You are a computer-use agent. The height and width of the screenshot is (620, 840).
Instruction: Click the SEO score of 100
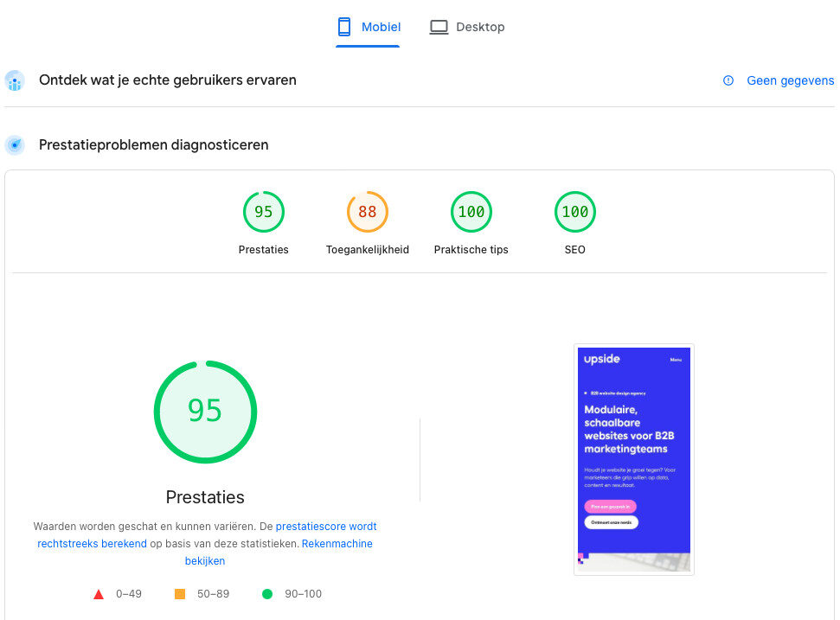click(x=574, y=212)
